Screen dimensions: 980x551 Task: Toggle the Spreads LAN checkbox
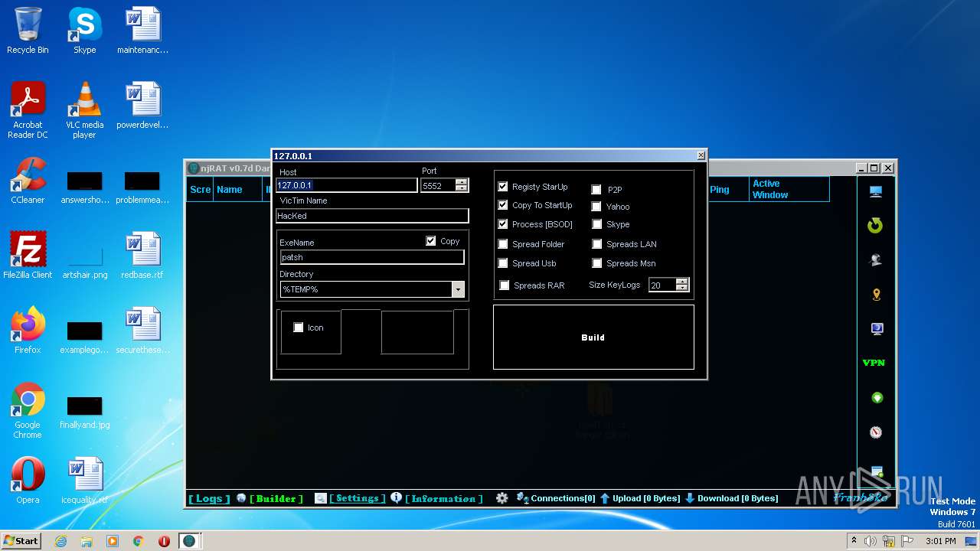[x=597, y=244]
